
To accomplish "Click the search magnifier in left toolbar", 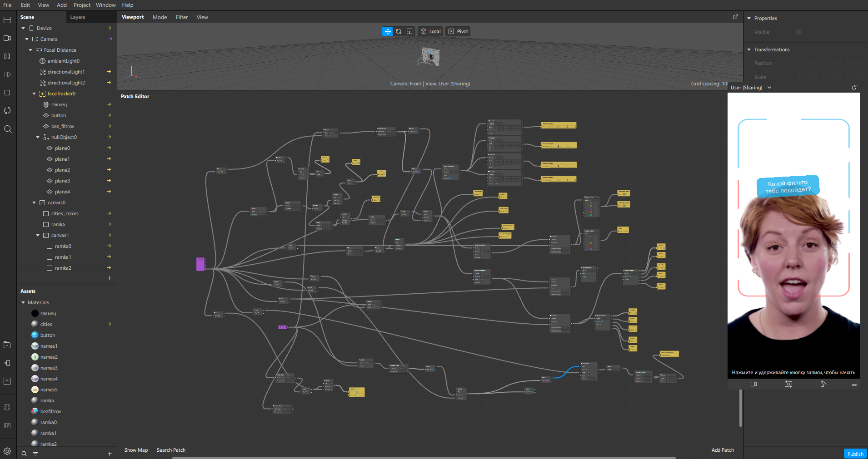I will pos(7,129).
